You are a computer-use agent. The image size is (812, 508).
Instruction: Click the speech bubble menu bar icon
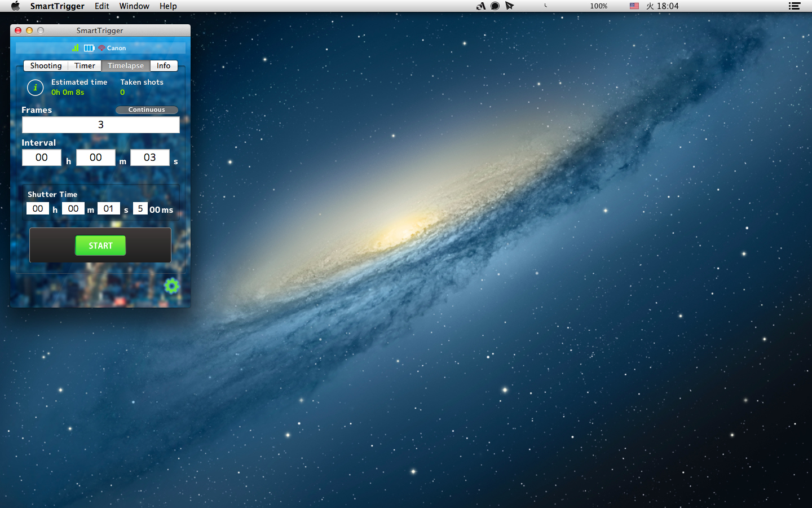495,6
